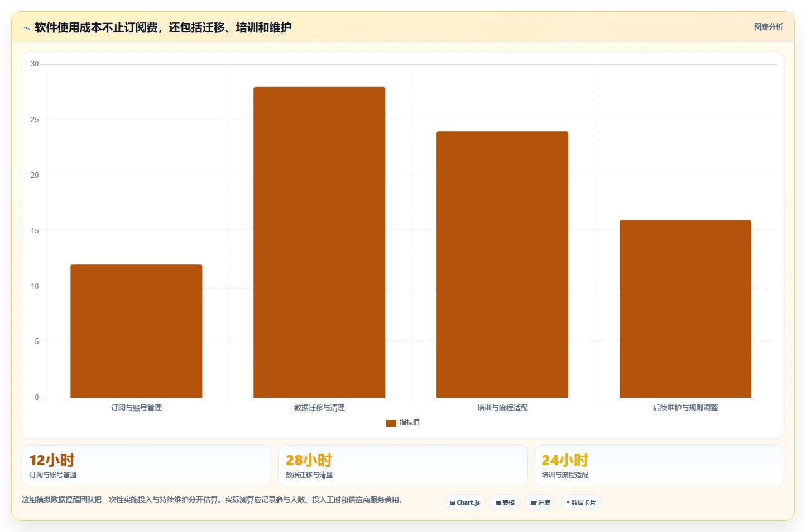The height and width of the screenshot is (532, 806).
Task: Click the 图表分析 label in header
Action: coord(768,27)
